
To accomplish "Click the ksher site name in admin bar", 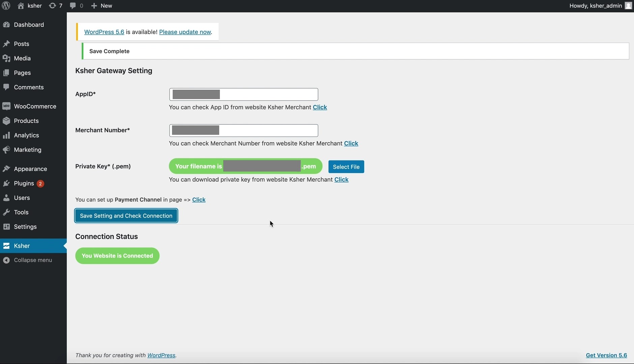I will tap(35, 6).
